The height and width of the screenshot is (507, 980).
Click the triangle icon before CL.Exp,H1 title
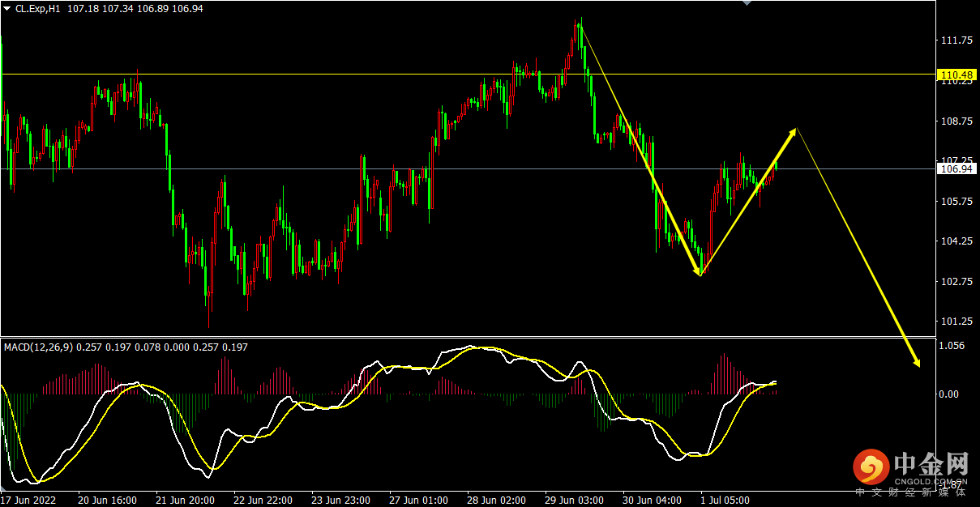click(7, 8)
